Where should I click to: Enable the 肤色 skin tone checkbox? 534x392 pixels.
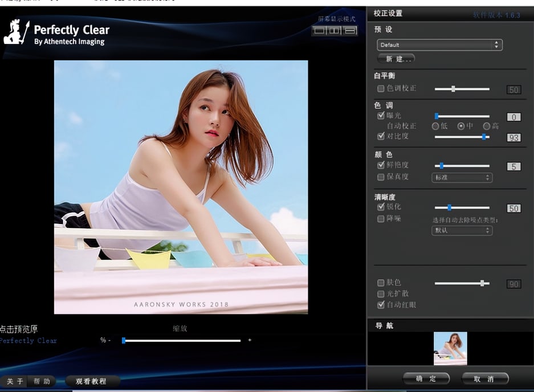coord(381,283)
